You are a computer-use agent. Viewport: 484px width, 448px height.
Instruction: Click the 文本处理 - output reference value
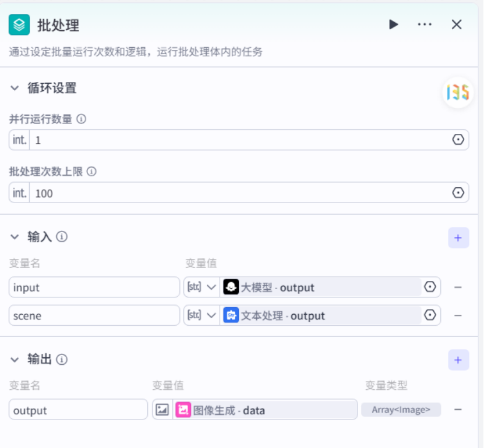point(321,315)
